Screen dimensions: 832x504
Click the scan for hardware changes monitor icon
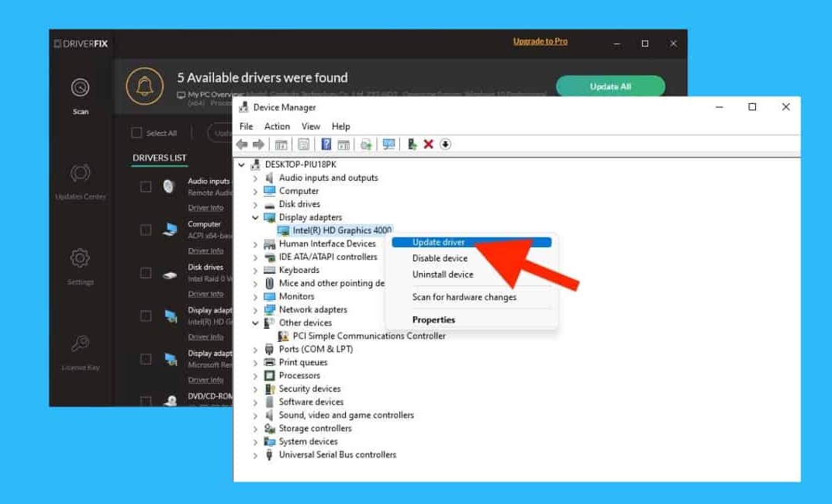(x=389, y=144)
